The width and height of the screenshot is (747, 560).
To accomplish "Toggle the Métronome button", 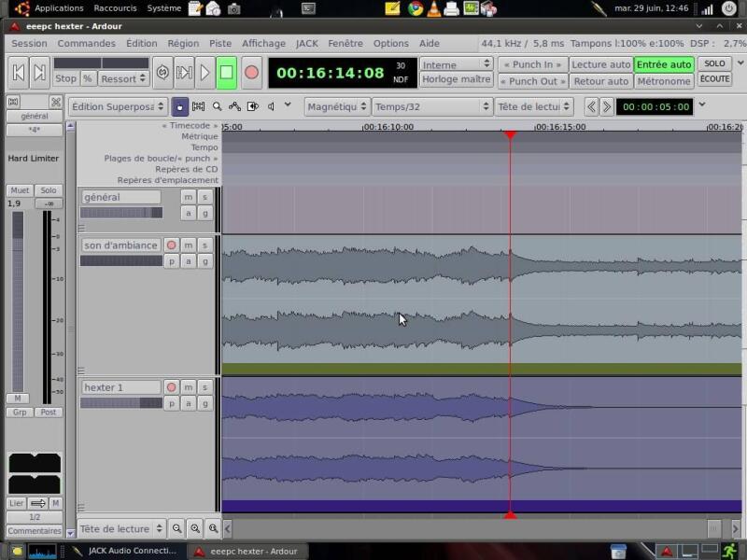I will point(664,81).
